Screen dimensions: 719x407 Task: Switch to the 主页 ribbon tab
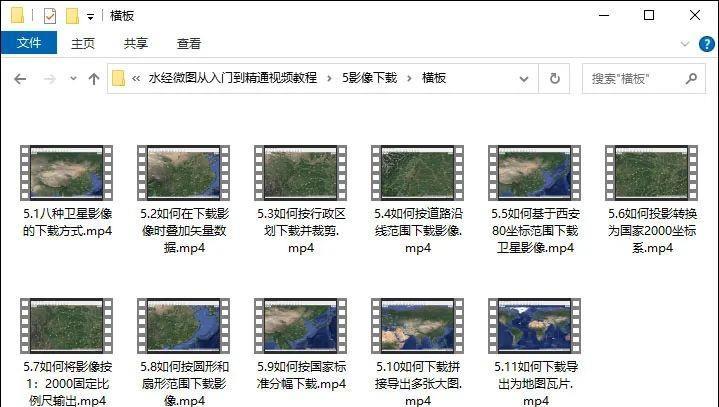pos(83,44)
